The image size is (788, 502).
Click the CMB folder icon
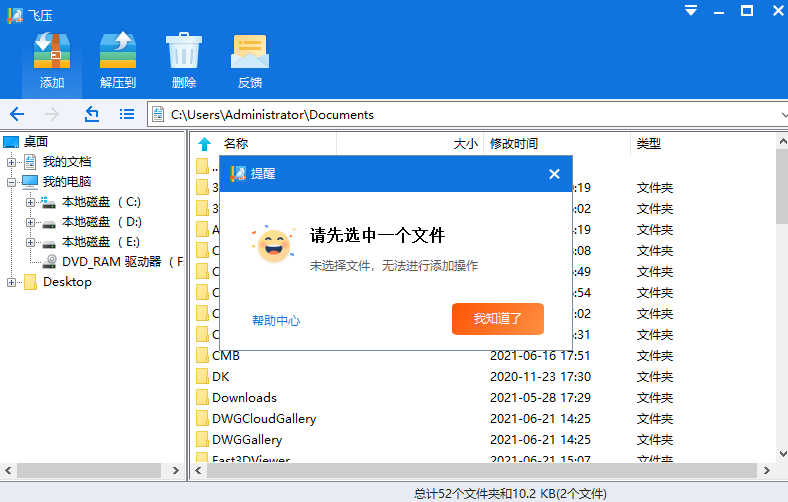click(203, 355)
